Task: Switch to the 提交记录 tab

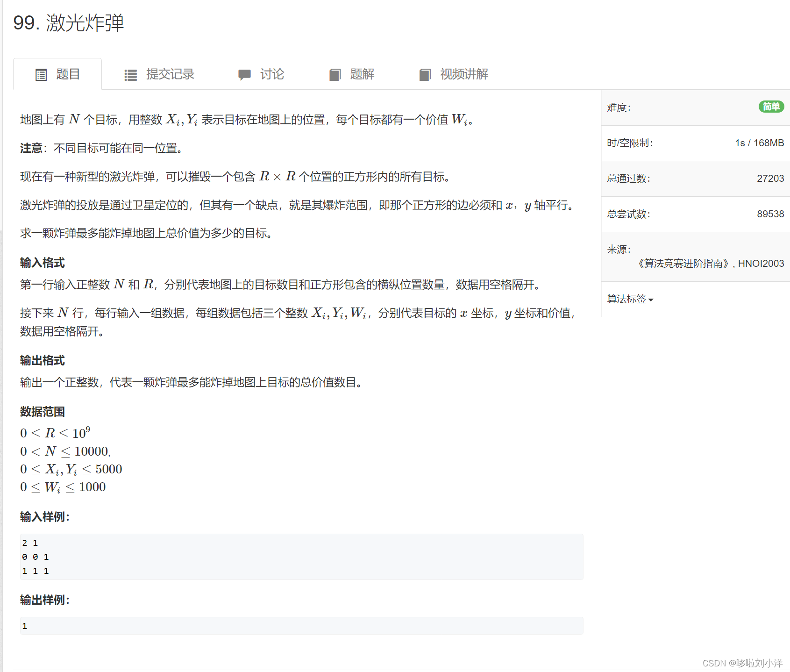Action: [171, 74]
